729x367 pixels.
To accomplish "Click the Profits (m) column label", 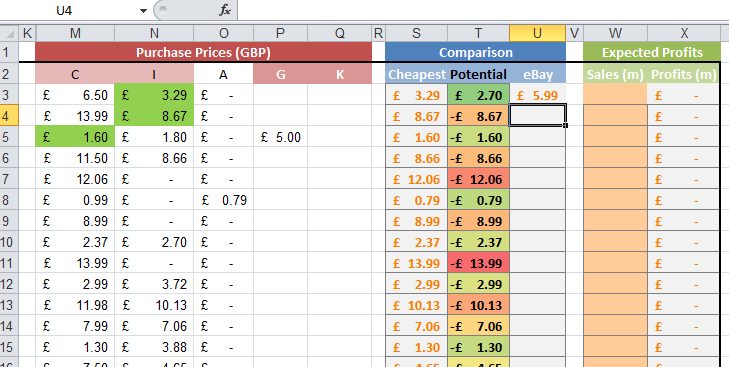I will point(684,74).
